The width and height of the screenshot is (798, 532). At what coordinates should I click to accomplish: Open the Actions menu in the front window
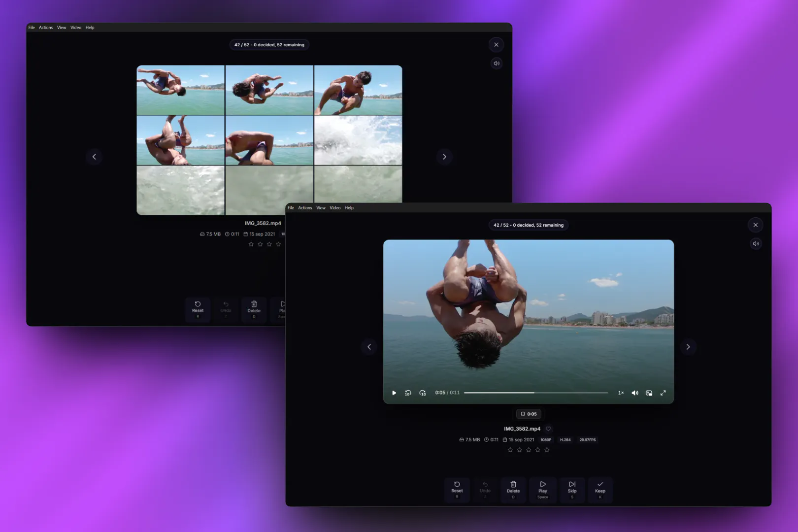(x=305, y=208)
